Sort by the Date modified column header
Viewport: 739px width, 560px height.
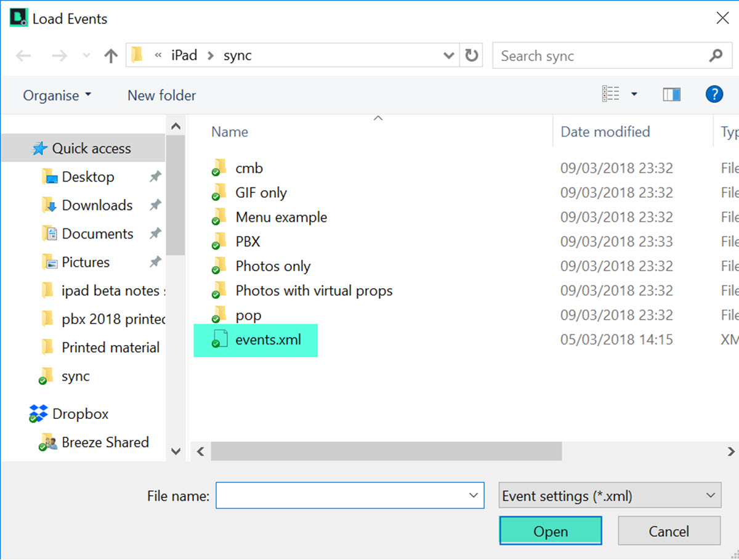pyautogui.click(x=605, y=132)
